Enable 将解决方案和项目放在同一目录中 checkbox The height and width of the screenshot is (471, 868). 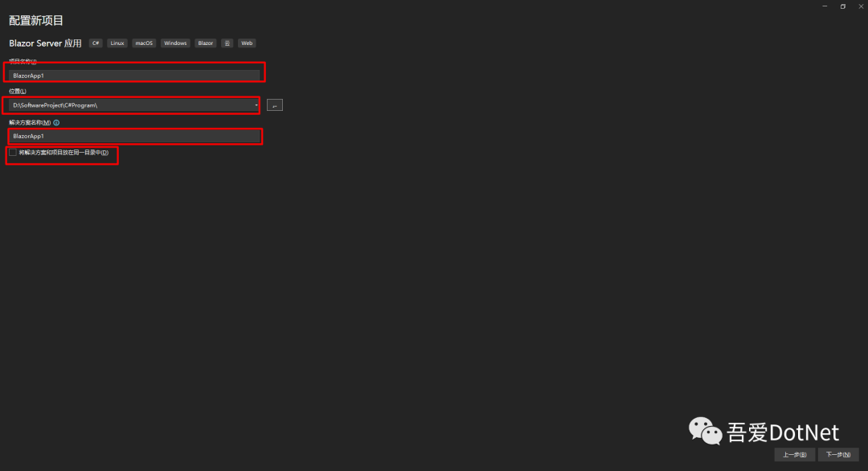[x=13, y=152]
